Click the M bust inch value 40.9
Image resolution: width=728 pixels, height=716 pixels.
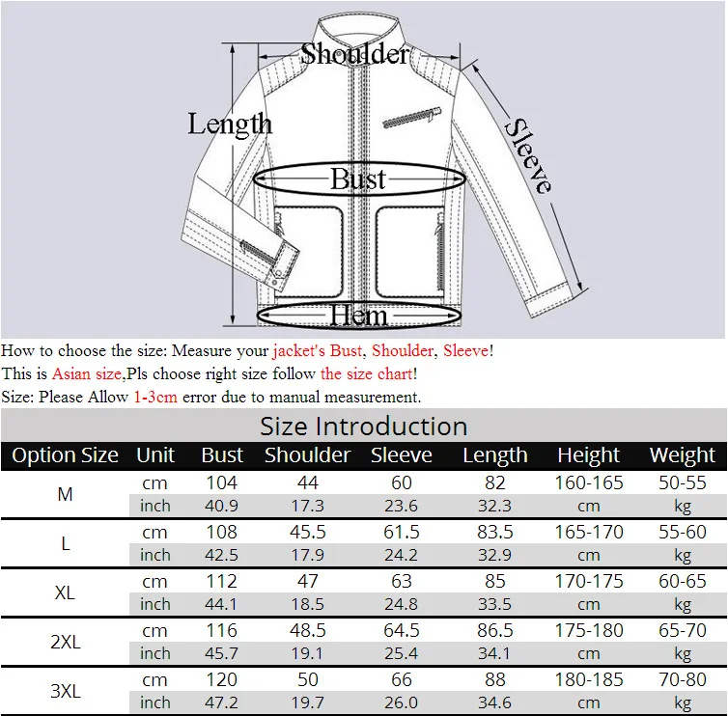pos(221,506)
